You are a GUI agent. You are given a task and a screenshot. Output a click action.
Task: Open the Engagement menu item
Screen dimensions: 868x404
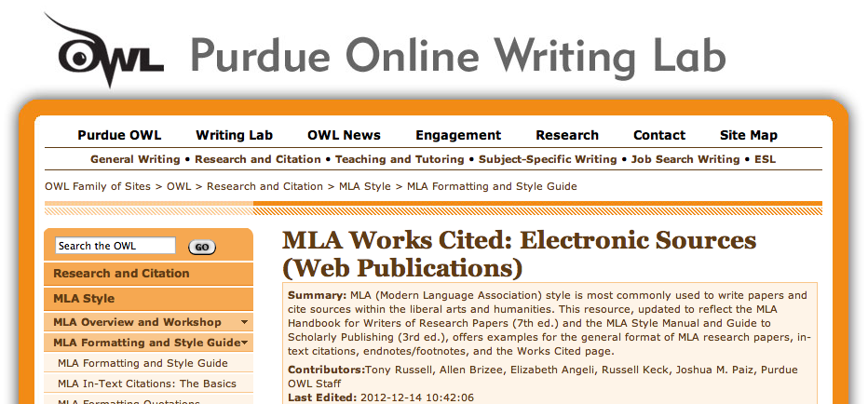click(458, 135)
